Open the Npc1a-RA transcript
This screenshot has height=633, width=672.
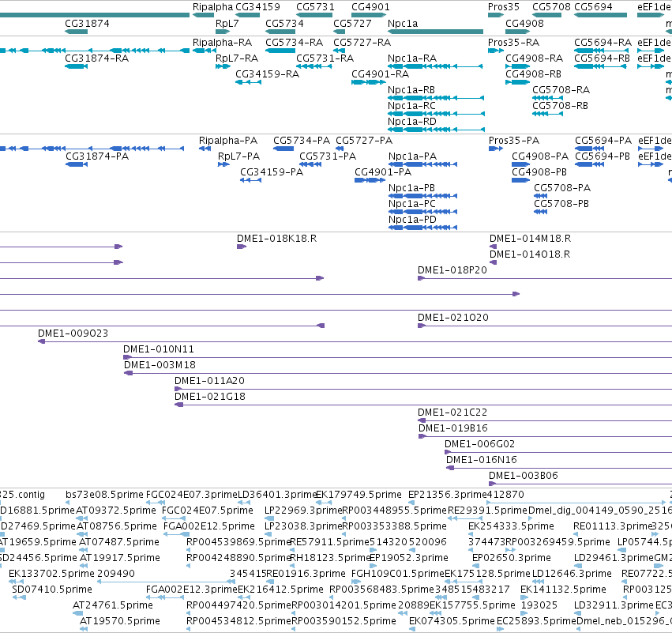click(x=435, y=66)
